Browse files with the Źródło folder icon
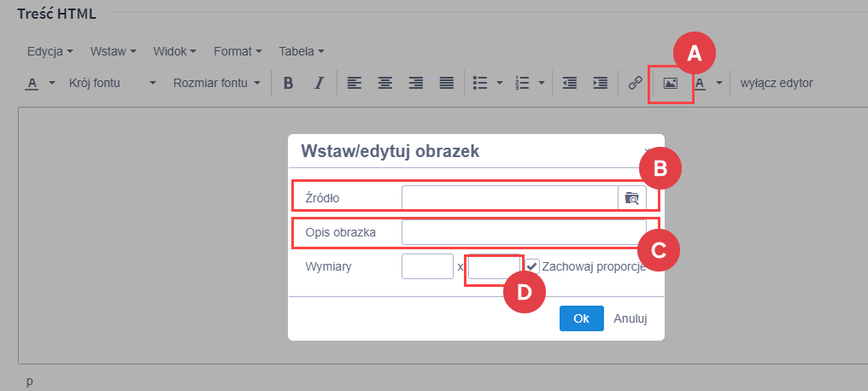The image size is (868, 391). [632, 198]
